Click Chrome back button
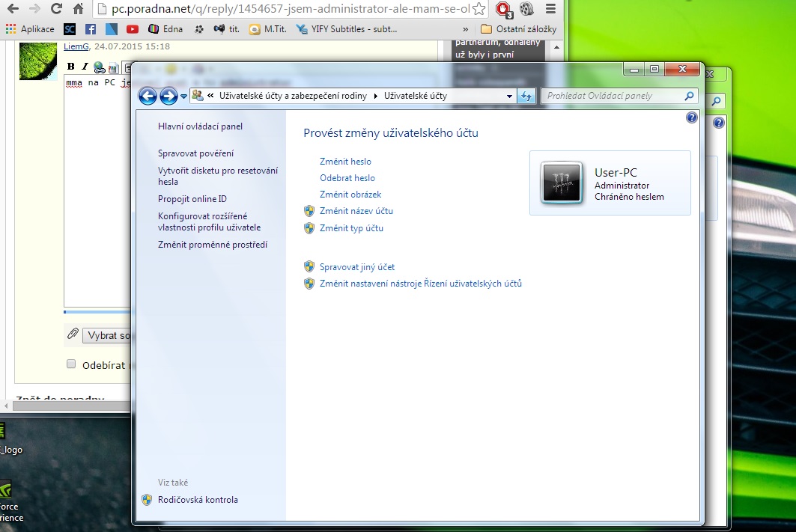 pos(12,9)
